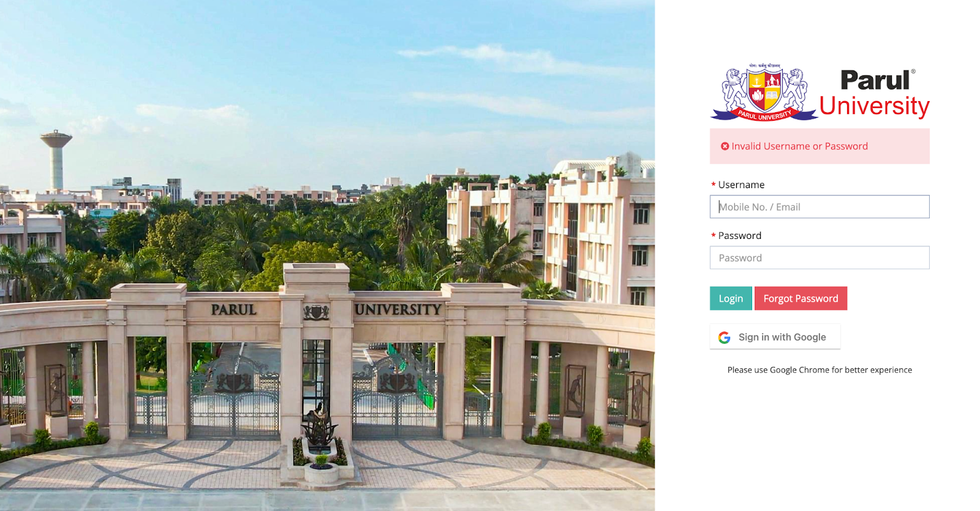
Task: Click the Google G icon
Action: pos(724,338)
